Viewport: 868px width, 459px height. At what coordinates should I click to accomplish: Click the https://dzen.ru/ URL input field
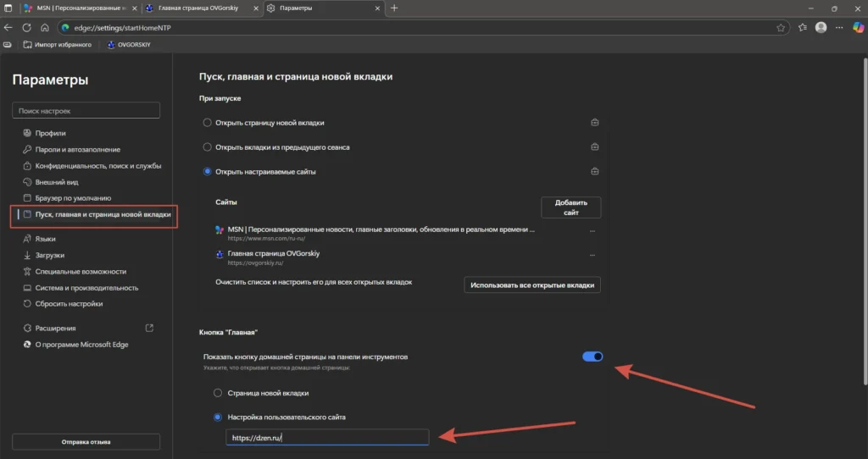click(x=327, y=438)
